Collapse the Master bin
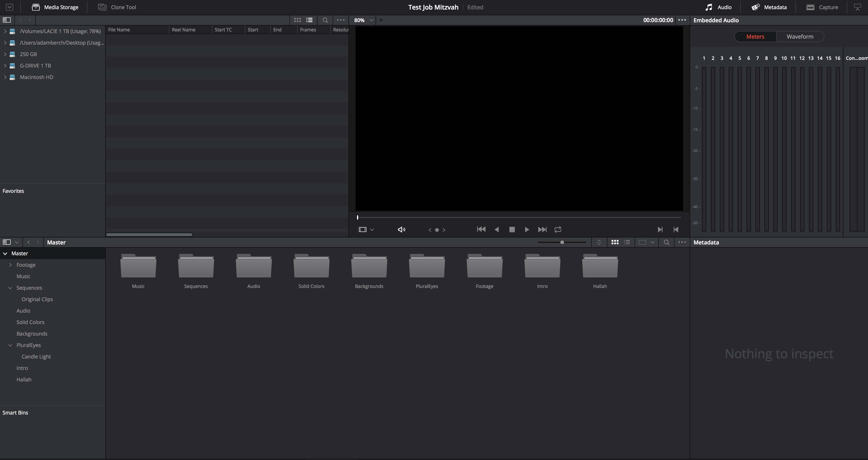The image size is (868, 460). point(5,254)
